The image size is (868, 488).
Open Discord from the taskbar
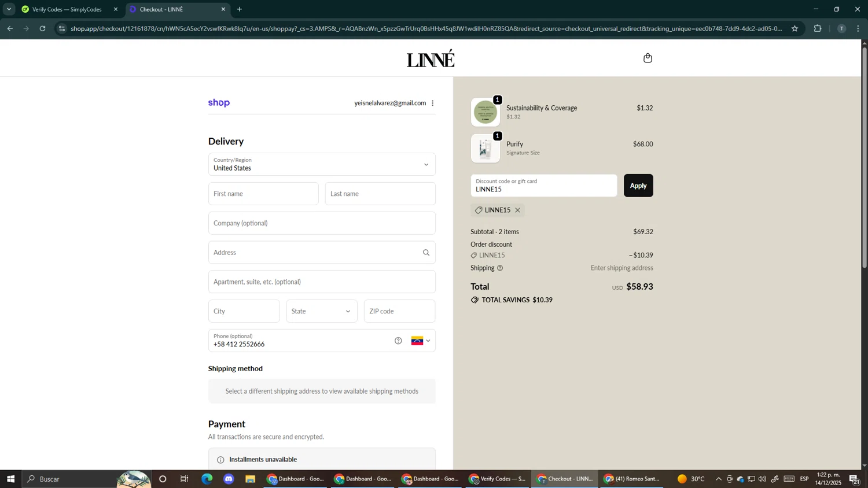[x=229, y=479]
